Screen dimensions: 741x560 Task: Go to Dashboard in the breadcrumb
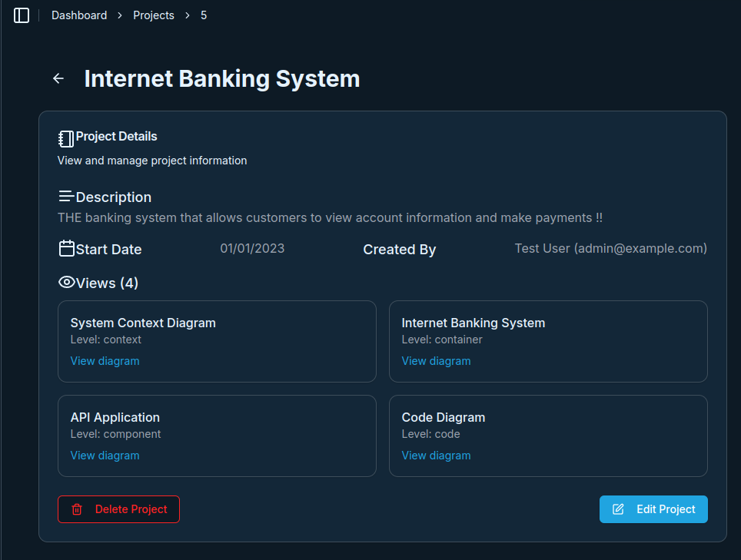(x=79, y=15)
